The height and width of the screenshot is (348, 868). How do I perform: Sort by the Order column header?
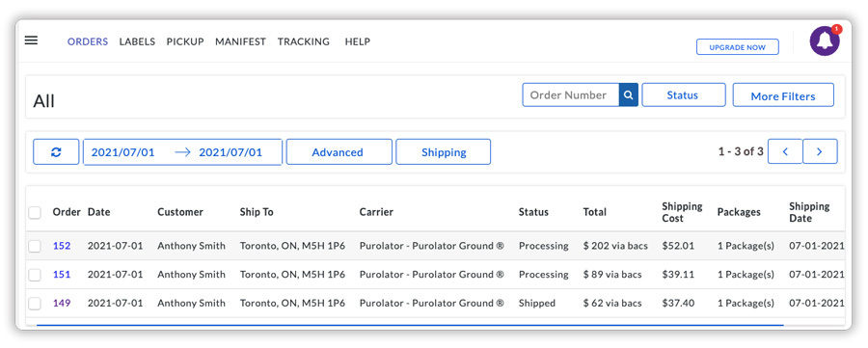coord(67,212)
